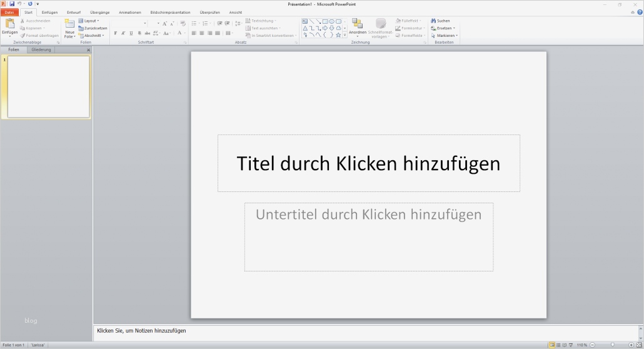Toggle reading view in the status bar

click(x=564, y=345)
